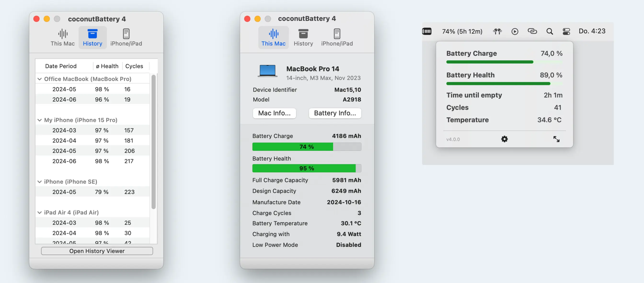This screenshot has height=283, width=644.
Task: Click the history list vertical scrollbar
Action: (154, 142)
